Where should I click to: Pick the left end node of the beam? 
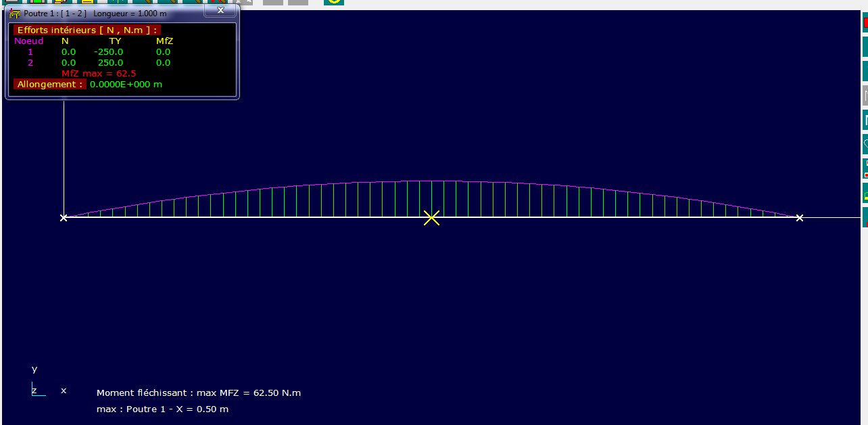pos(64,218)
